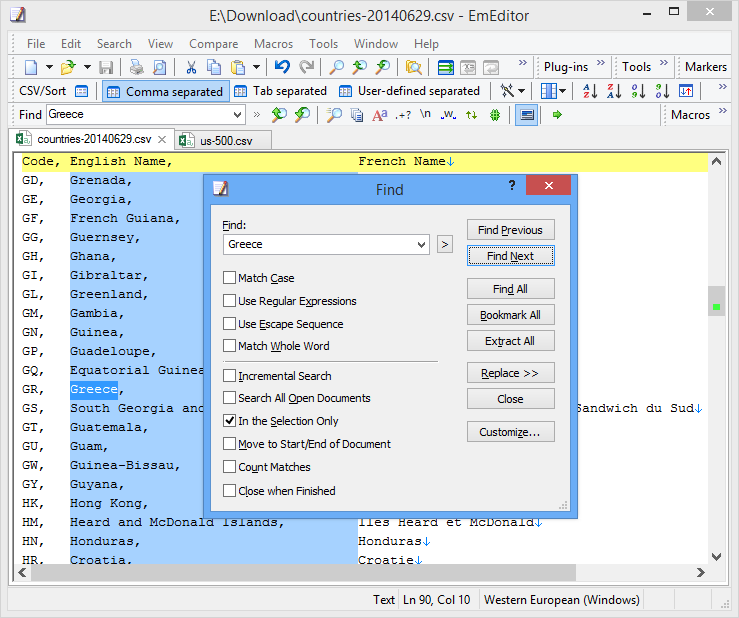Click Find Next button
Viewport: 739px width, 618px height.
pyautogui.click(x=510, y=255)
